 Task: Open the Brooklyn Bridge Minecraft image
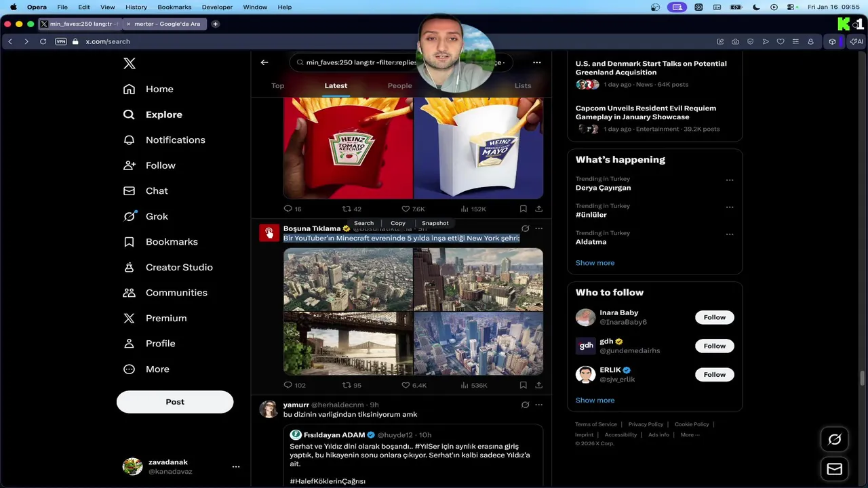point(348,344)
